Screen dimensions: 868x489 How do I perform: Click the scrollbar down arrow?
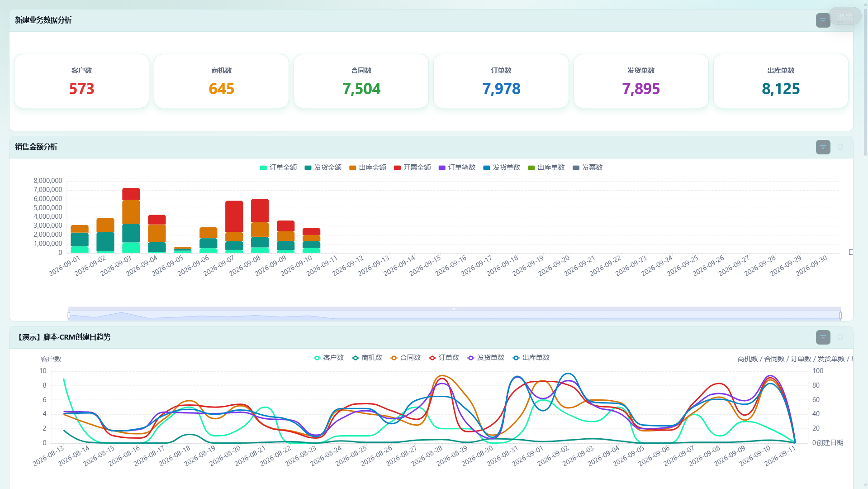click(865, 485)
